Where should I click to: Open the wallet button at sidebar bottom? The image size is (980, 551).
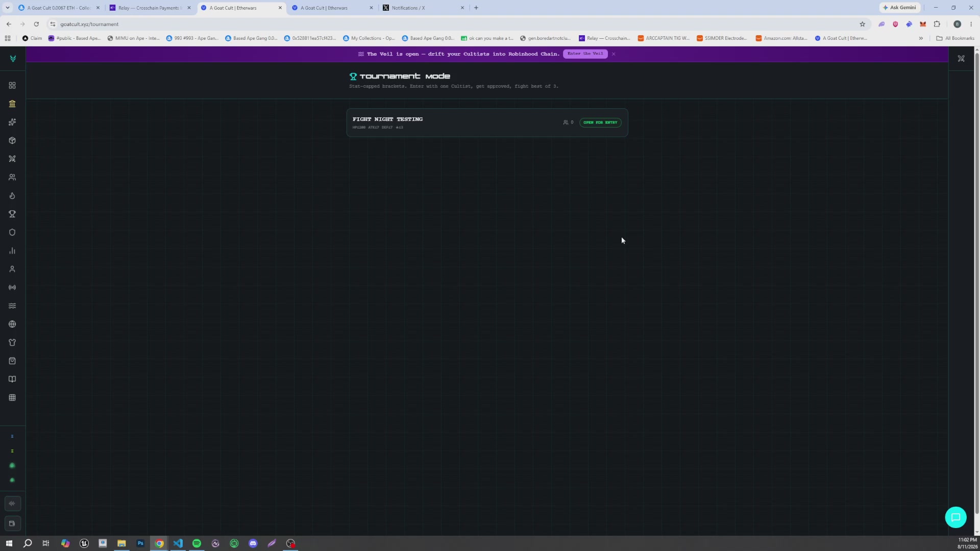point(12,523)
